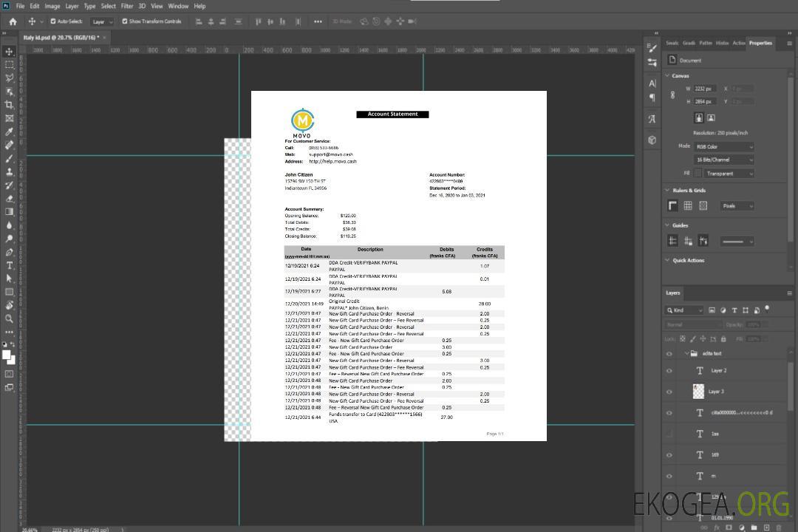Hide the 'edita text' group
Screen dimensions: 798x532
pyautogui.click(x=669, y=354)
